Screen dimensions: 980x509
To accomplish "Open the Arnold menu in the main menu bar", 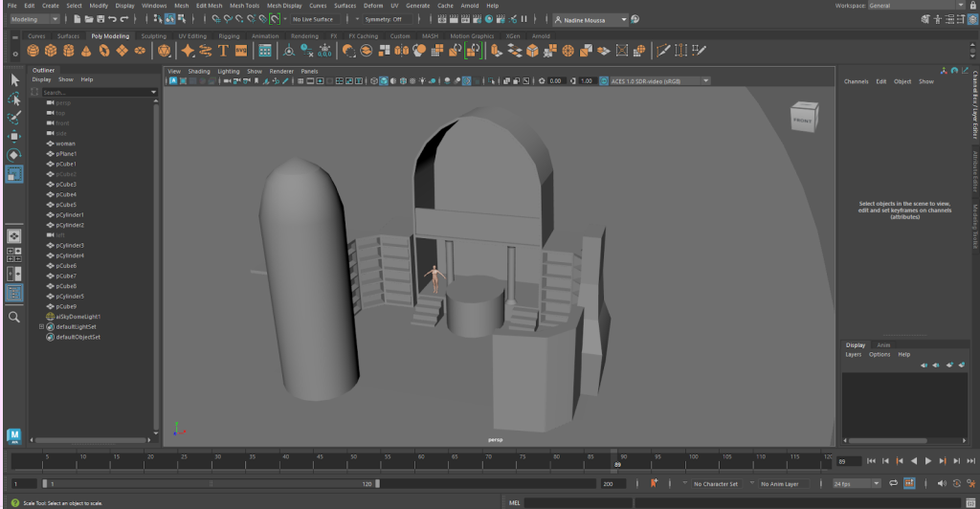I will tap(469, 6).
